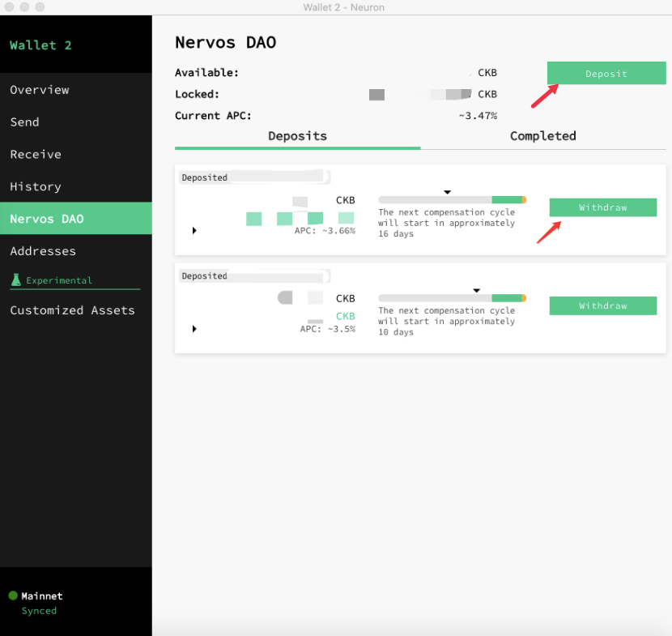Click the first deposit's compensation progress bar

448,200
